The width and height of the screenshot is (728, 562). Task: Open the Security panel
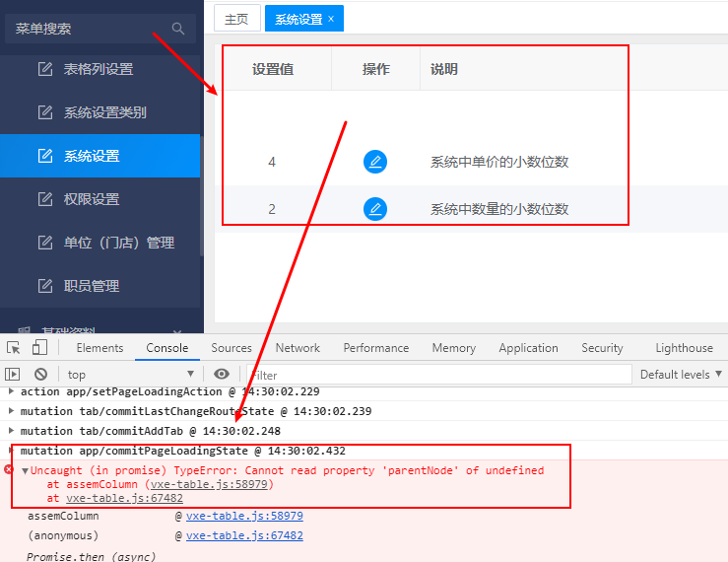click(602, 348)
